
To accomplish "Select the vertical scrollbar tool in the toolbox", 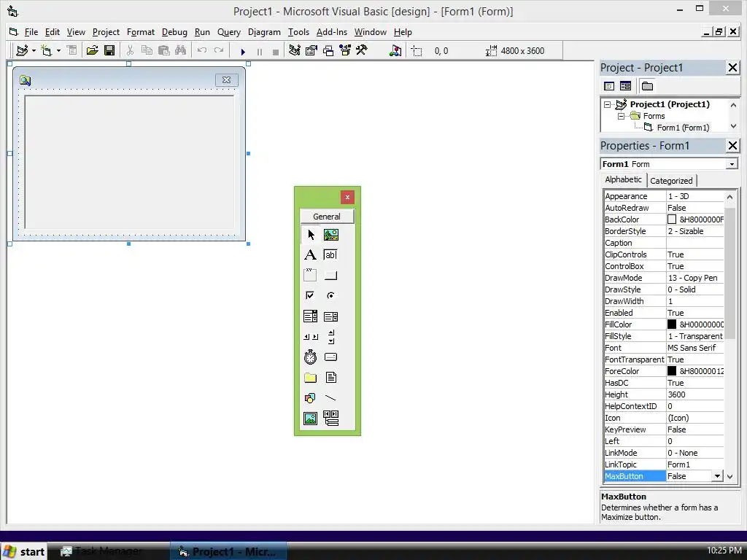I will click(331, 337).
